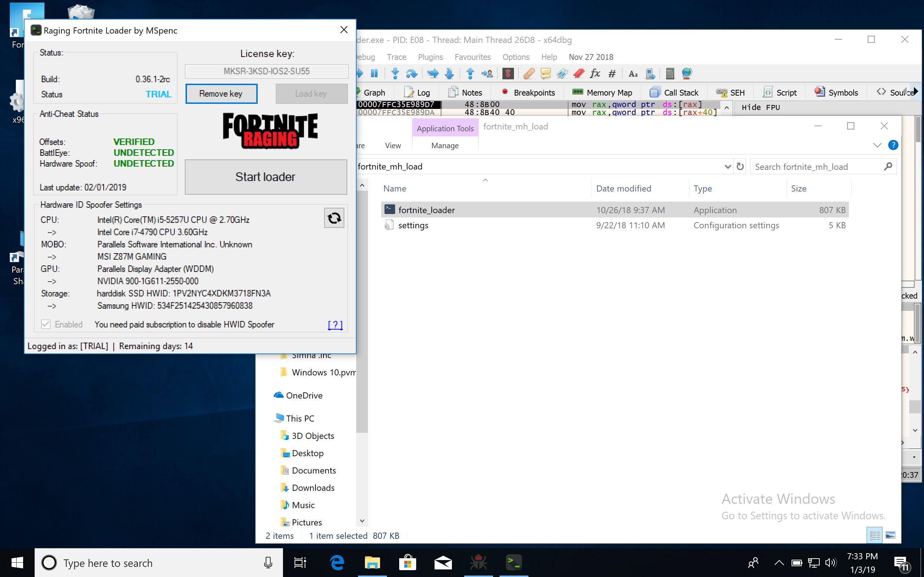
Task: Open the address bar history dropdown
Action: point(727,167)
